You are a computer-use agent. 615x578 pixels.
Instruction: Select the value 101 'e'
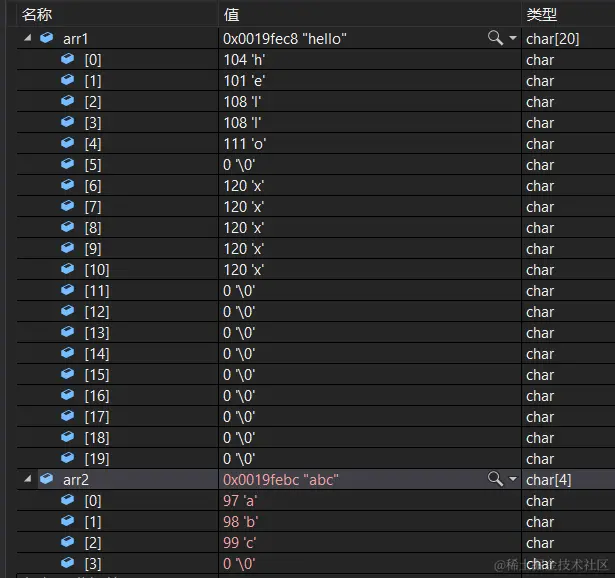244,81
